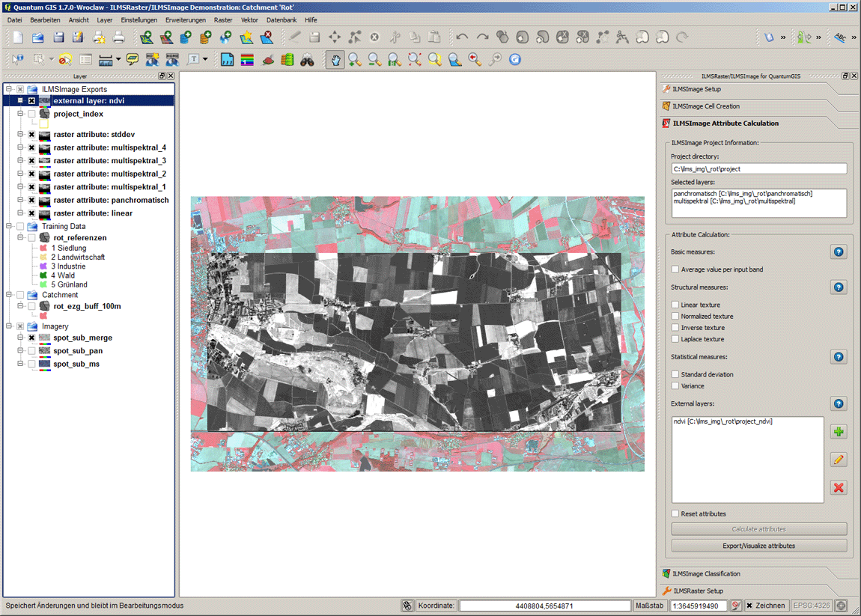Open help for Structural measures

click(x=839, y=287)
